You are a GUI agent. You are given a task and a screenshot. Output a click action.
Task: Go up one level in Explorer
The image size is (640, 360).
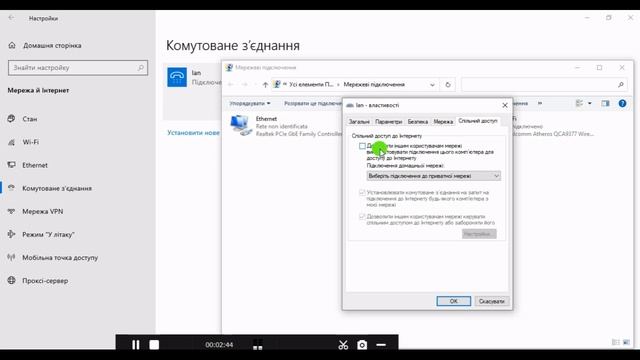coord(265,84)
